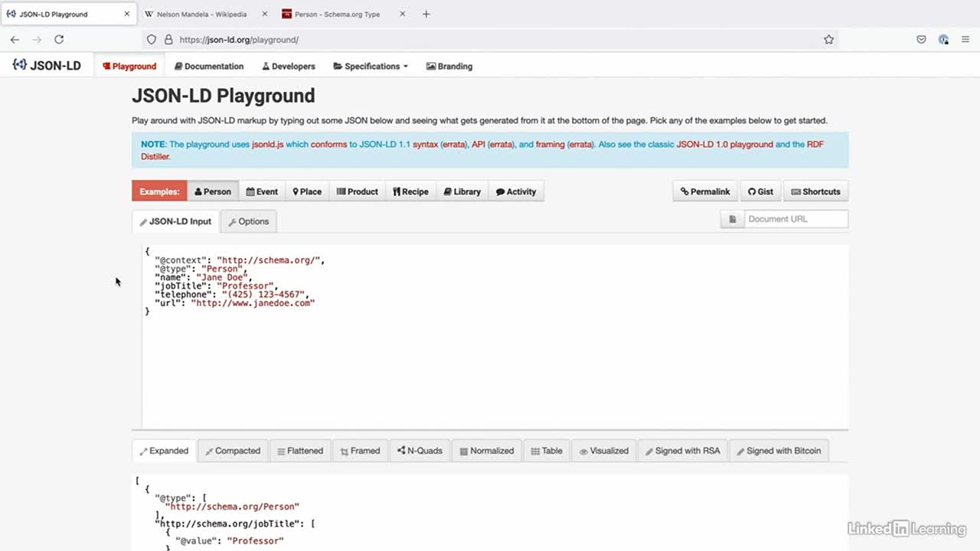Screen dimensions: 980x551
Task: Open the Branding nav item
Action: point(449,67)
